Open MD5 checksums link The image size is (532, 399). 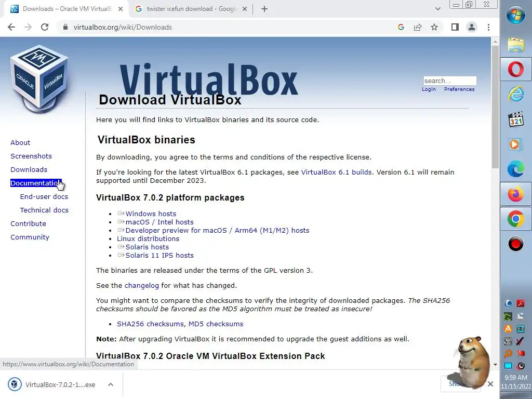[x=216, y=324]
